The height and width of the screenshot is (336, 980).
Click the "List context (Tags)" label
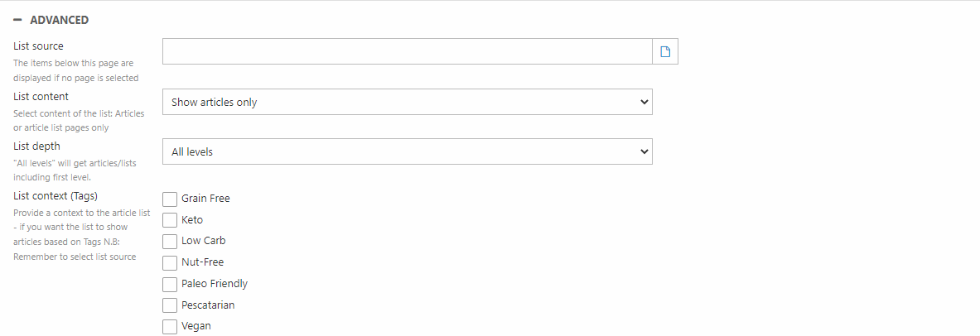[x=56, y=196]
